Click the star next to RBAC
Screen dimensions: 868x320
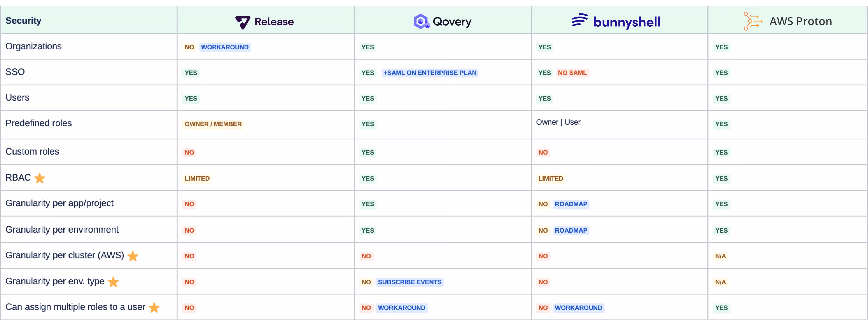tap(39, 178)
